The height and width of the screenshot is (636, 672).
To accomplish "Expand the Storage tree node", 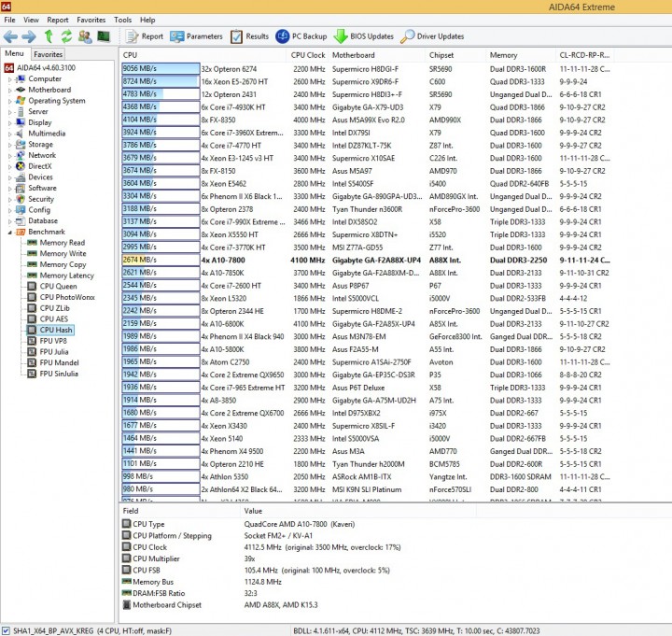I will [x=9, y=145].
